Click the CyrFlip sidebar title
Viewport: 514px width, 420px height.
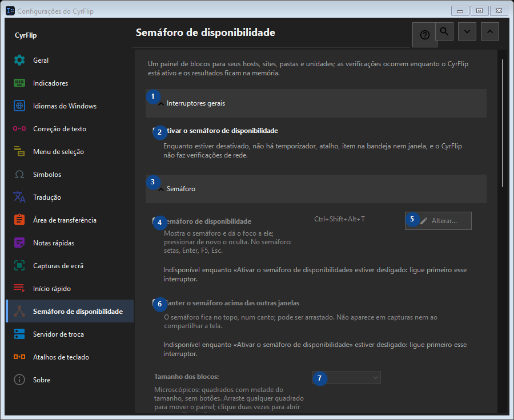[x=26, y=35]
